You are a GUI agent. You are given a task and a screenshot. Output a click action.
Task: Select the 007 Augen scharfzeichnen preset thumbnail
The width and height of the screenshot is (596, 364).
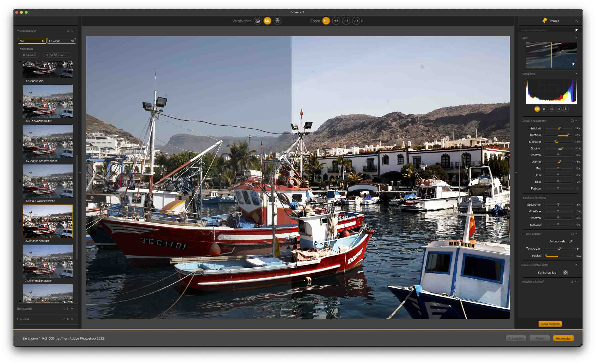[48, 141]
